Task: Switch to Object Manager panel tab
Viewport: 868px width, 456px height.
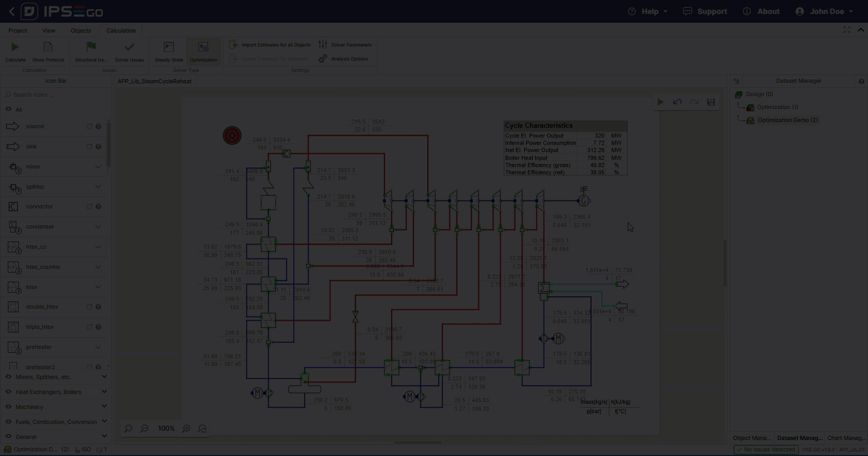Action: (x=751, y=438)
